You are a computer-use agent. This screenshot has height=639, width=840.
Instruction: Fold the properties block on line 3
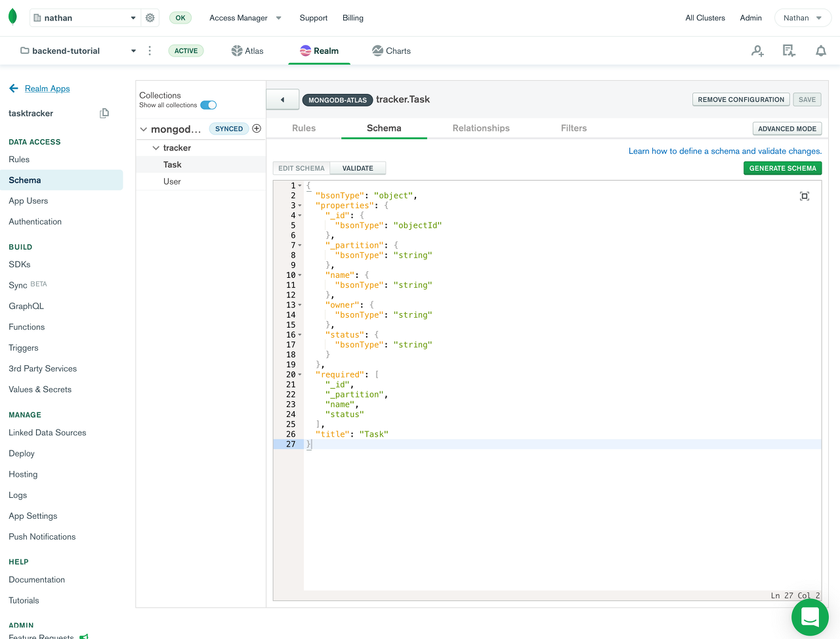(300, 206)
